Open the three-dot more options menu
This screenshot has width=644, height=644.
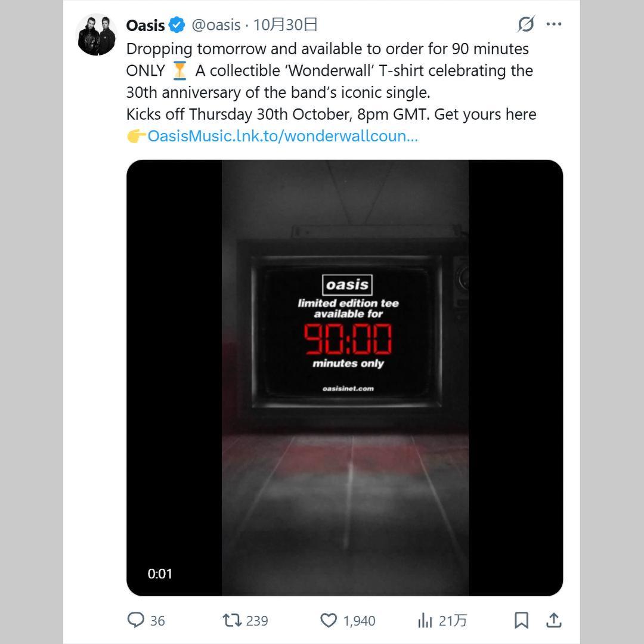pos(554,24)
